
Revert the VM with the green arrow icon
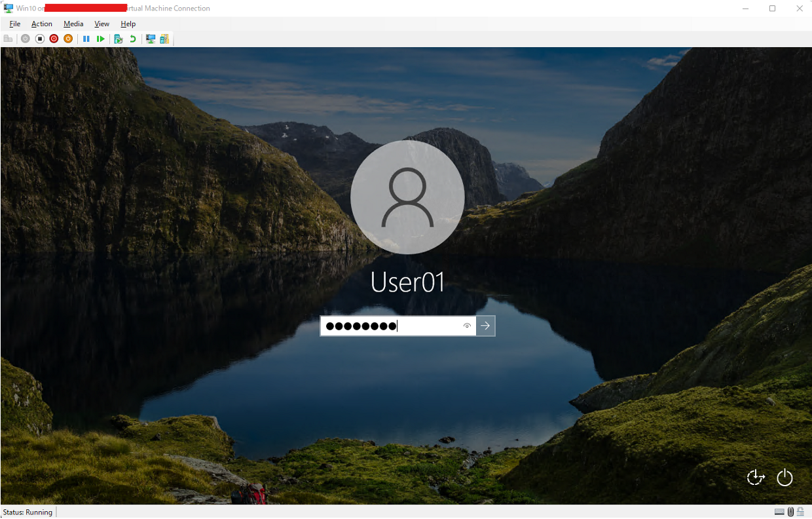tap(133, 39)
